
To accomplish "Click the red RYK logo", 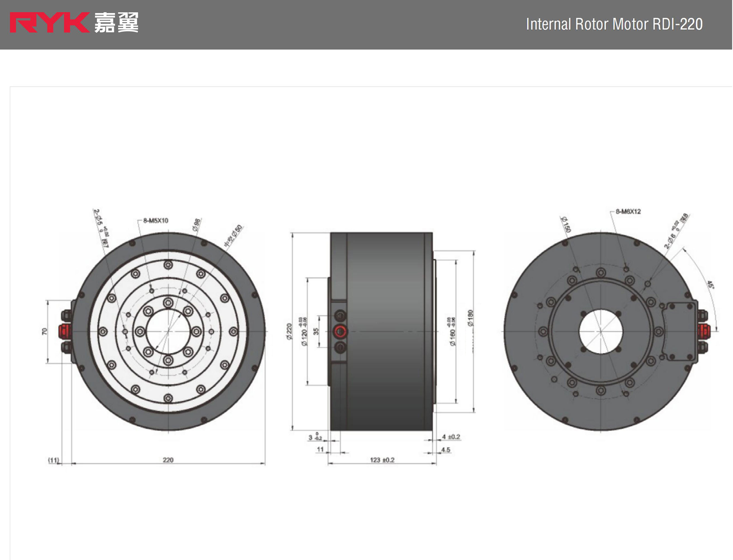I will (49, 23).
